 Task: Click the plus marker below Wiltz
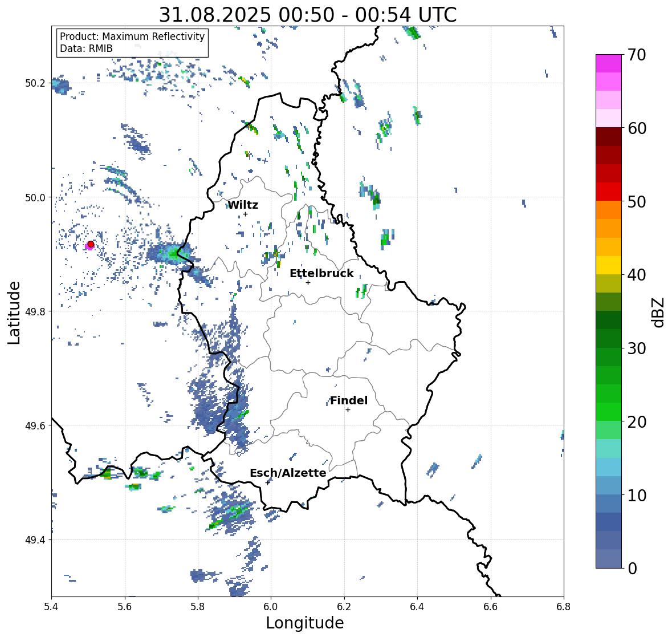click(x=245, y=214)
